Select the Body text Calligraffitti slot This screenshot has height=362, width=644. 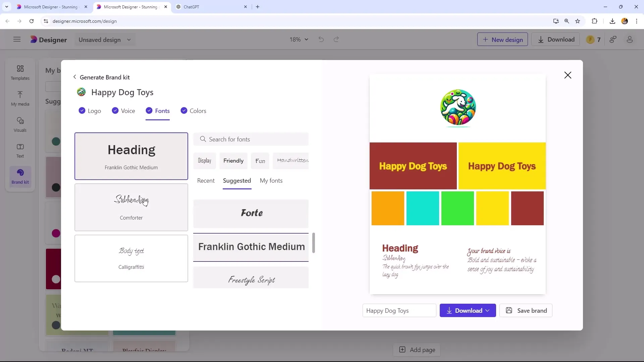click(x=131, y=258)
